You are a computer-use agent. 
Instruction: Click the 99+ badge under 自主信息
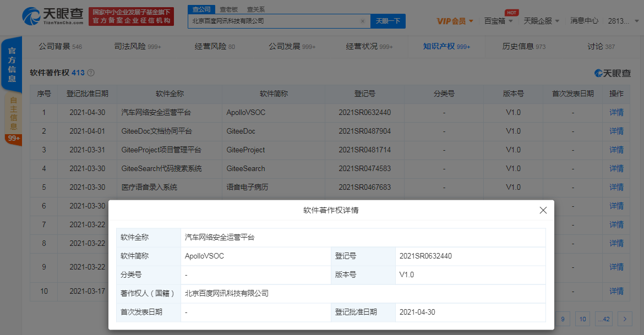click(14, 139)
